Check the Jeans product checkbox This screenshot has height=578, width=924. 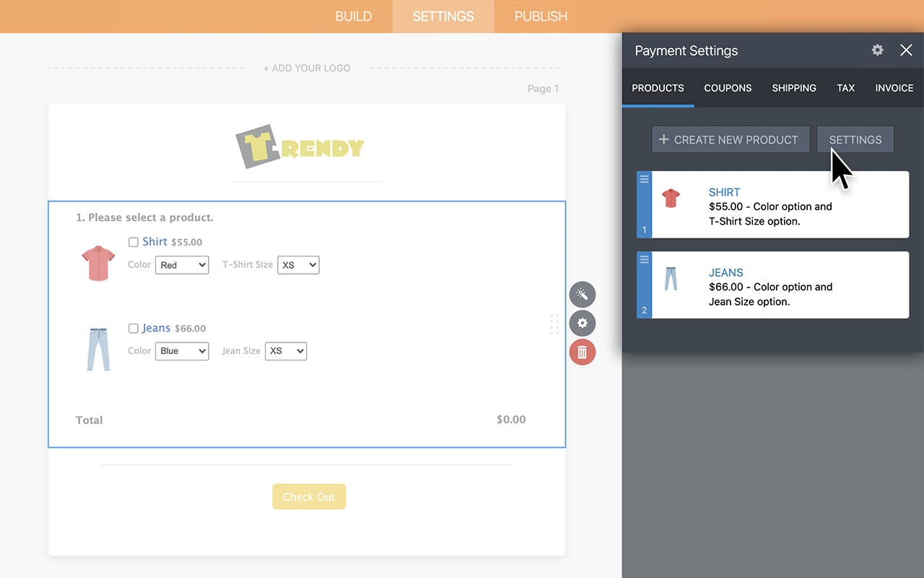coord(134,329)
